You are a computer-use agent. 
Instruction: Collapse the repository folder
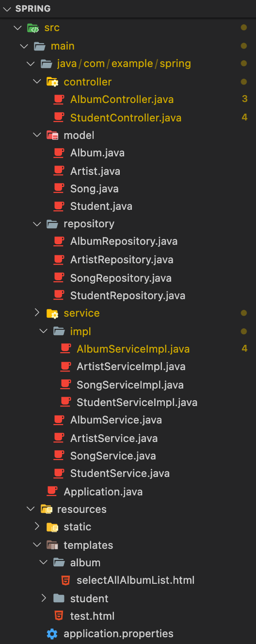pos(37,223)
